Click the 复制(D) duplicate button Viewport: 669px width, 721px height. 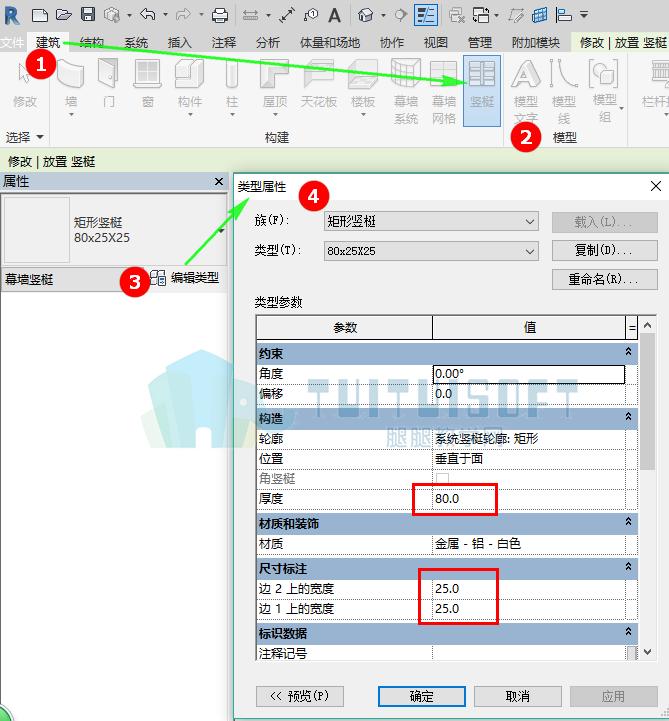coord(605,250)
